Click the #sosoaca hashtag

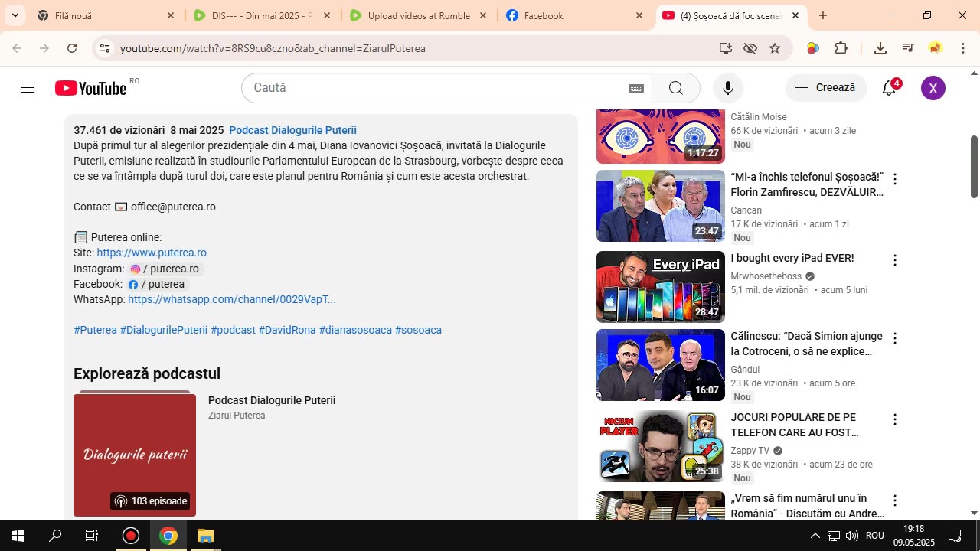tap(418, 330)
